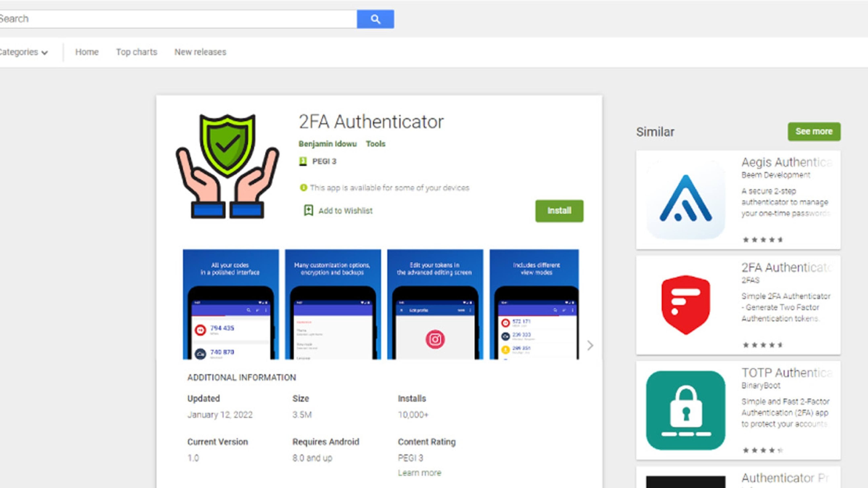
Task: Expand the Categories dropdown
Action: point(24,52)
